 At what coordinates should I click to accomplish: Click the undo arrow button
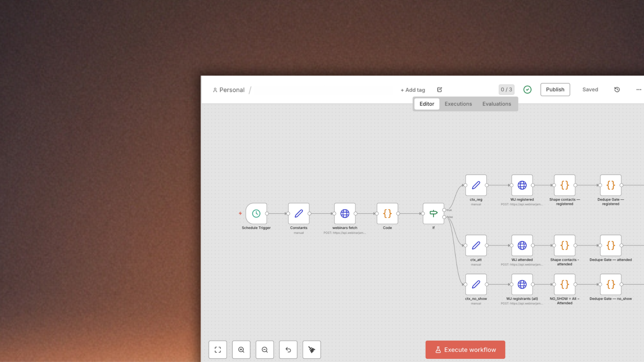coord(288,349)
